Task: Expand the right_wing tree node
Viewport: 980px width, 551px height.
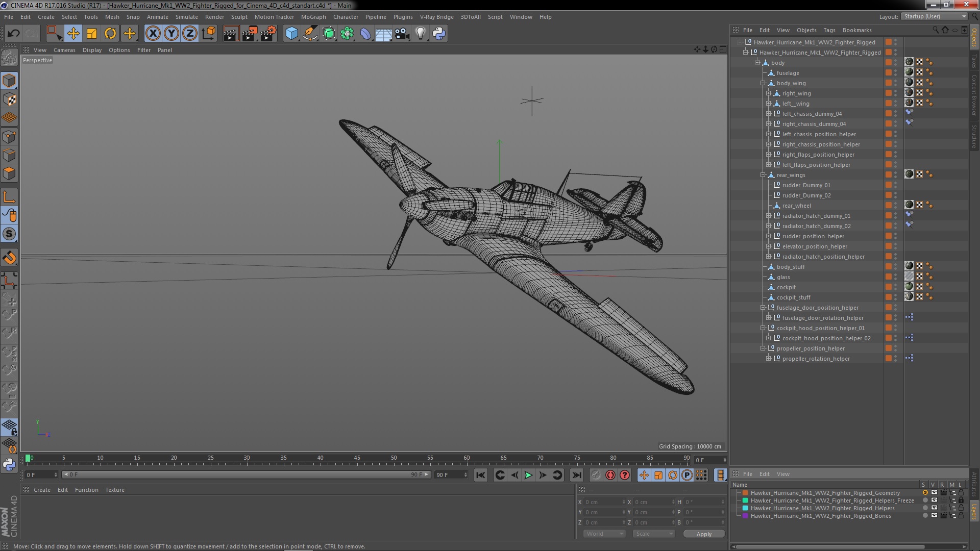Action: (x=769, y=93)
